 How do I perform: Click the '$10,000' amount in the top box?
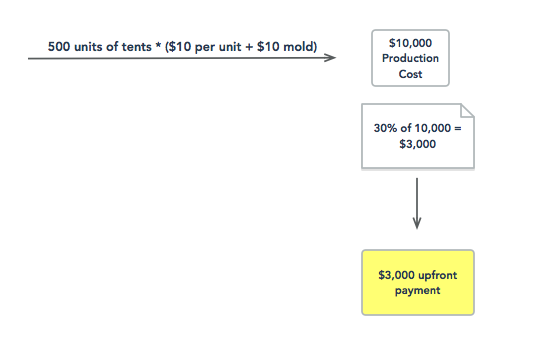(x=410, y=43)
